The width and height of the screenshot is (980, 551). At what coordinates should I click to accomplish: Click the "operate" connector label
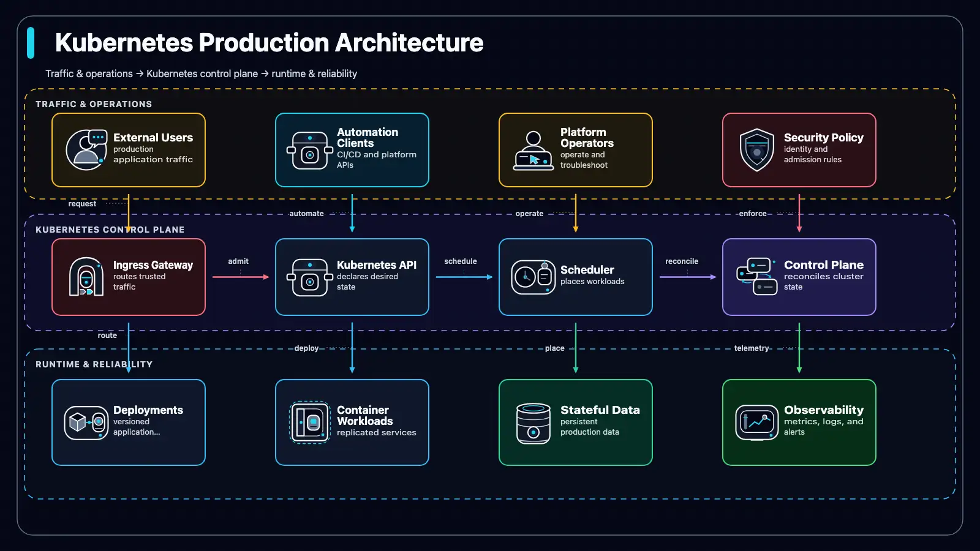(529, 214)
